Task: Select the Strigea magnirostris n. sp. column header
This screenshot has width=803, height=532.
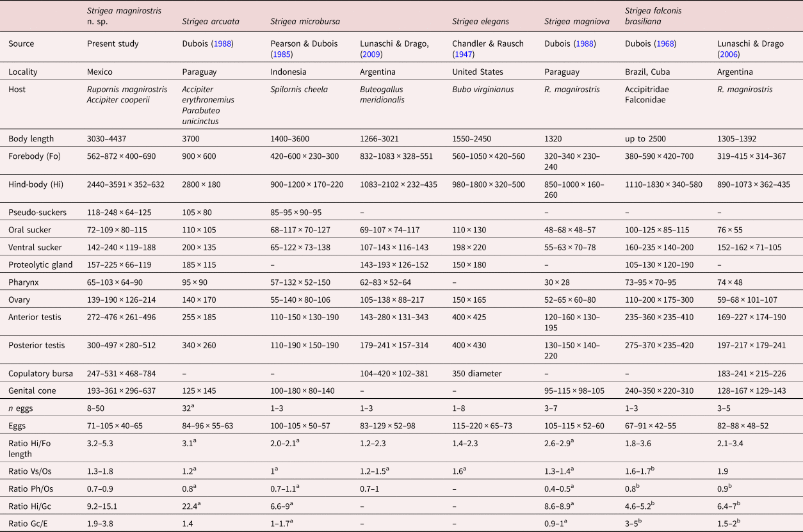Action: pyautogui.click(x=124, y=16)
